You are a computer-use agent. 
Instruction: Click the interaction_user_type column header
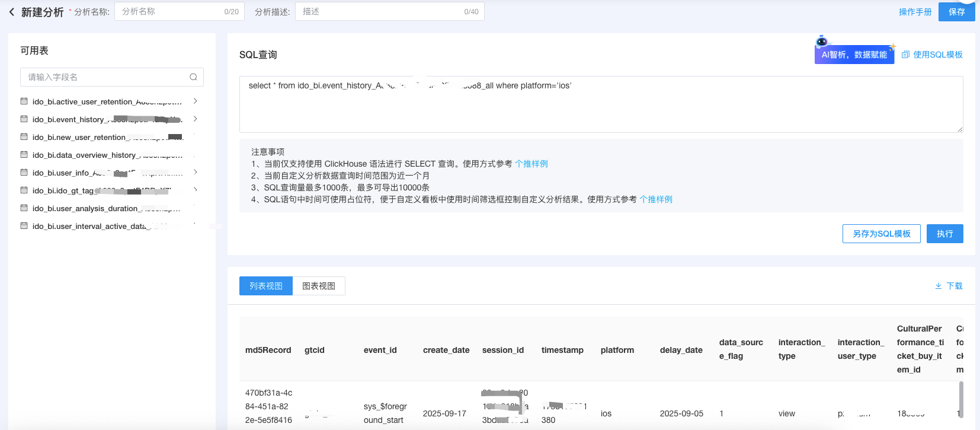(861, 349)
